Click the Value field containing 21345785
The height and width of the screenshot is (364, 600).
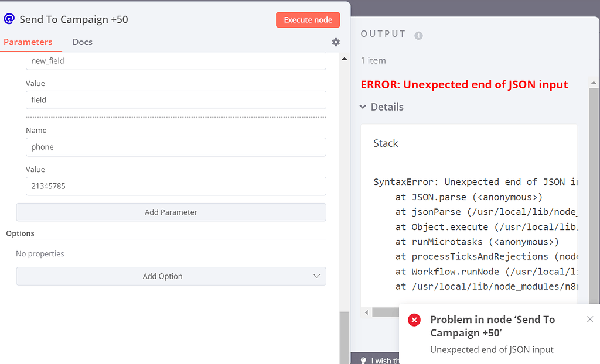(x=176, y=186)
